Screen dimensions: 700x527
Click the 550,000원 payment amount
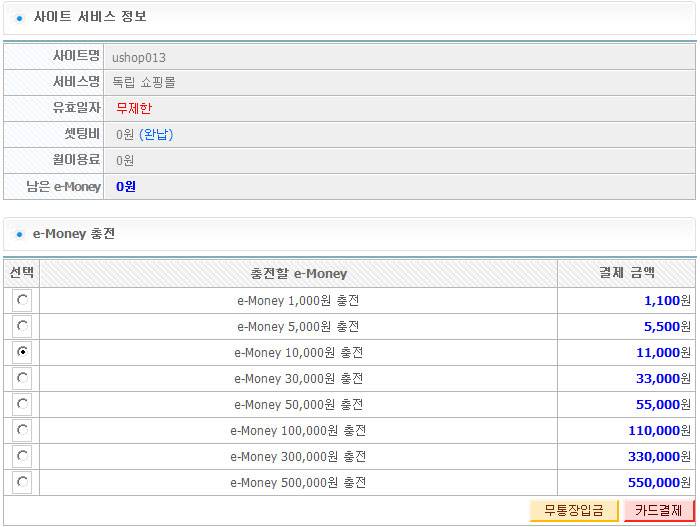[x=659, y=482]
